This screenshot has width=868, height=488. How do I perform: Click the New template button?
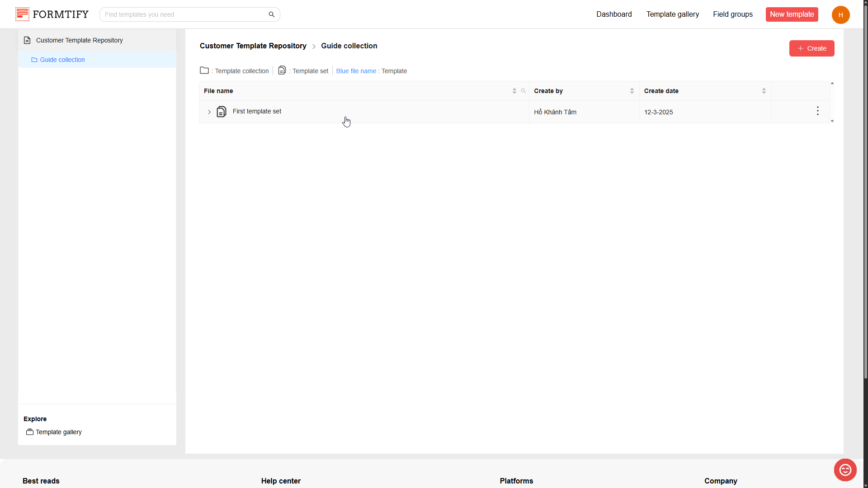click(x=792, y=14)
